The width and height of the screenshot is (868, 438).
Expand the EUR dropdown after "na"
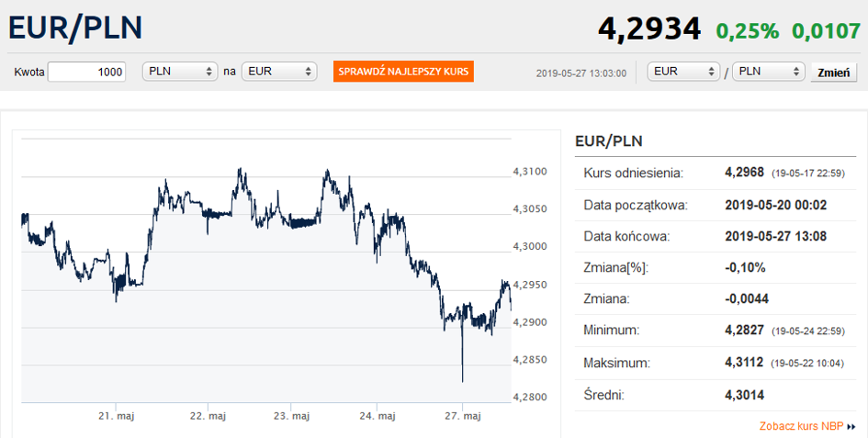(278, 72)
